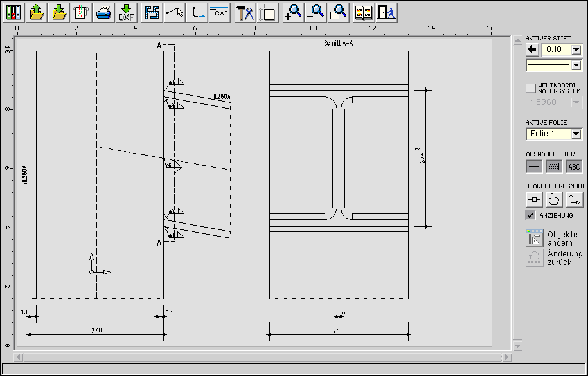The width and height of the screenshot is (588, 376).
Task: Expand the Aktive Folie dropdown
Action: [576, 134]
